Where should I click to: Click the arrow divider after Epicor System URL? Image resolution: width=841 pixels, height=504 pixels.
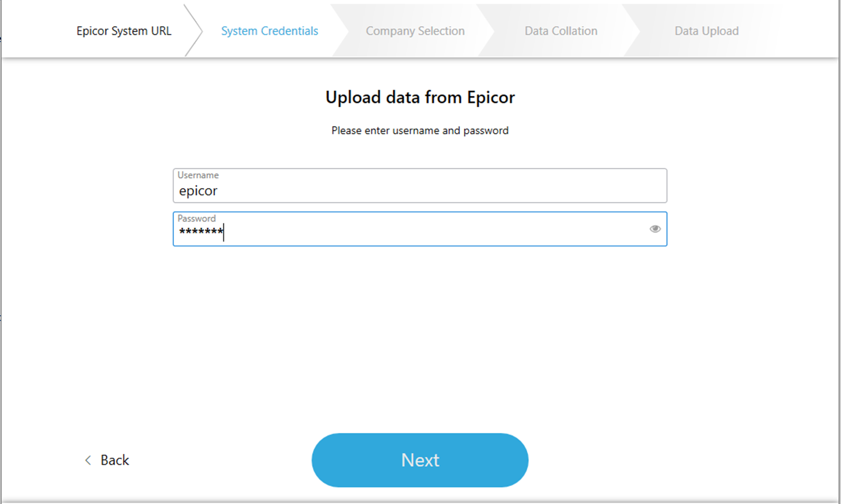click(195, 31)
